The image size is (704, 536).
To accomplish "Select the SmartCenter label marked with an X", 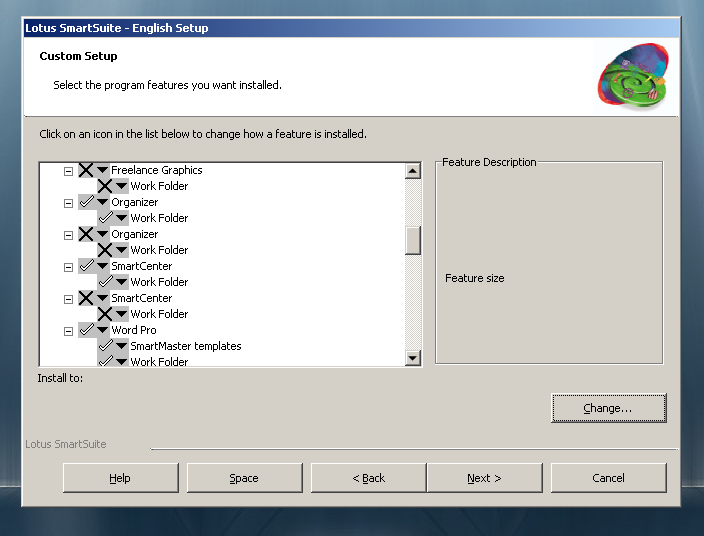I will tap(141, 298).
